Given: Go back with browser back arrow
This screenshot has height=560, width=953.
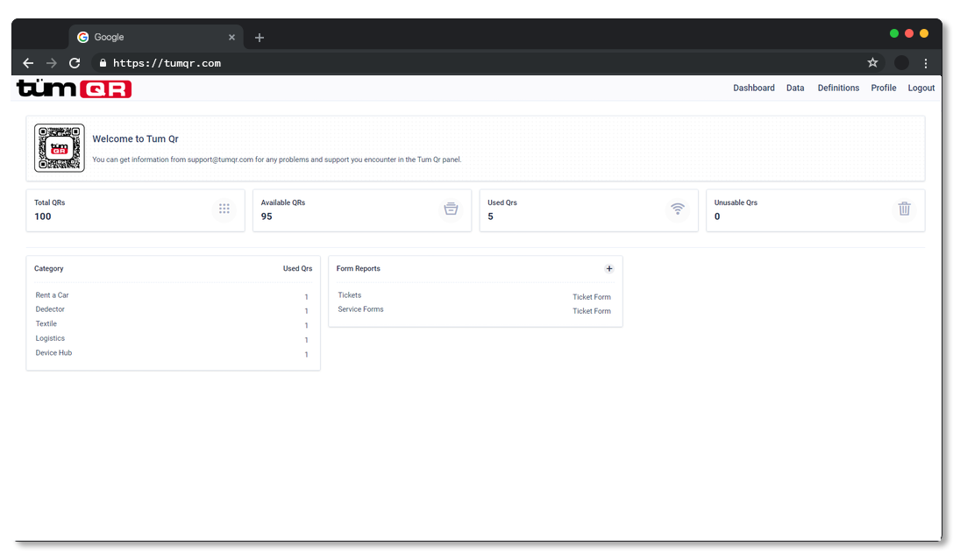Looking at the screenshot, I should pos(28,63).
